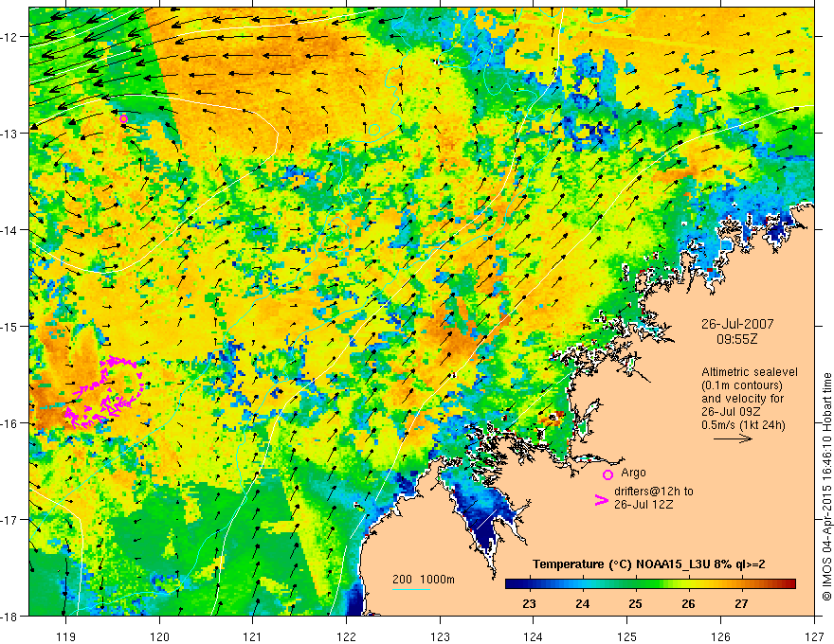Screen dimensions: 834x644
Task: Click longitude axis label 121
Action: point(253,636)
